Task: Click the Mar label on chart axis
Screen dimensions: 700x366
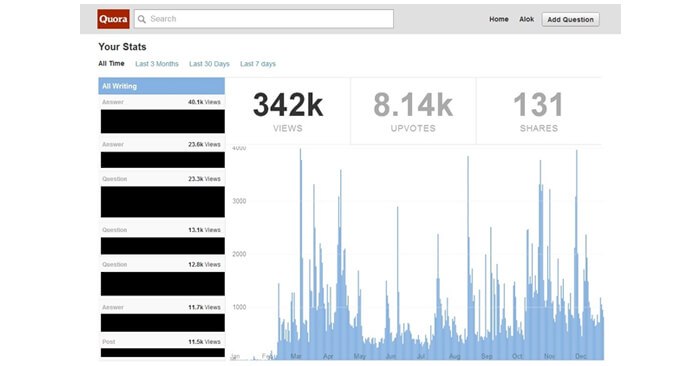Action: pyautogui.click(x=296, y=356)
